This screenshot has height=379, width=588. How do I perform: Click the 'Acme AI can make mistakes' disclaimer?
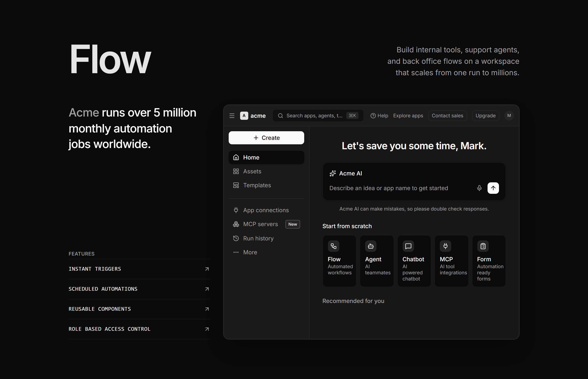[414, 209]
